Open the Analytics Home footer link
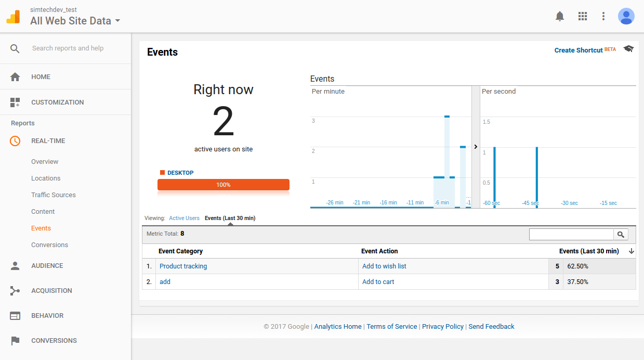 [x=338, y=327]
